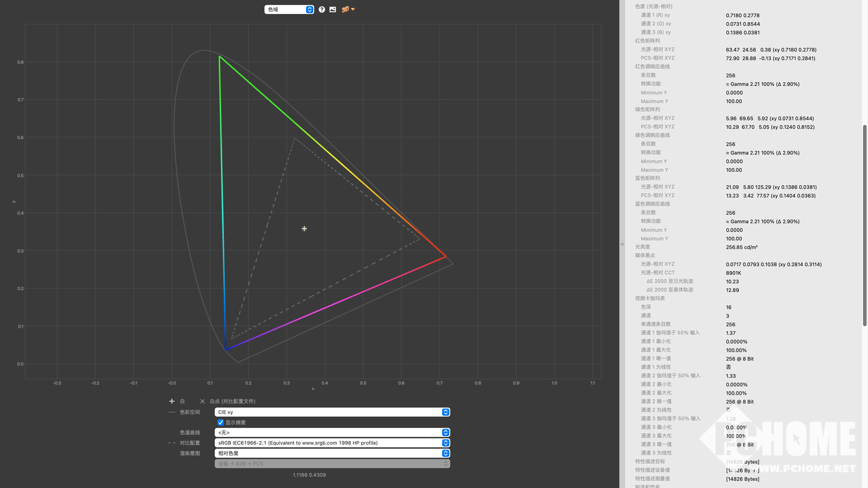Select the 256.85 cd/m² luminance value
The width and height of the screenshot is (868, 488).
coord(742,247)
